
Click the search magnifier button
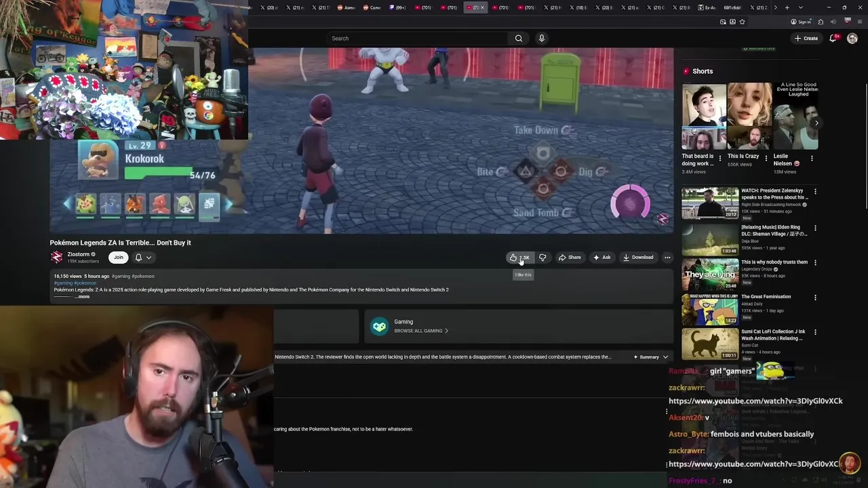click(x=519, y=39)
